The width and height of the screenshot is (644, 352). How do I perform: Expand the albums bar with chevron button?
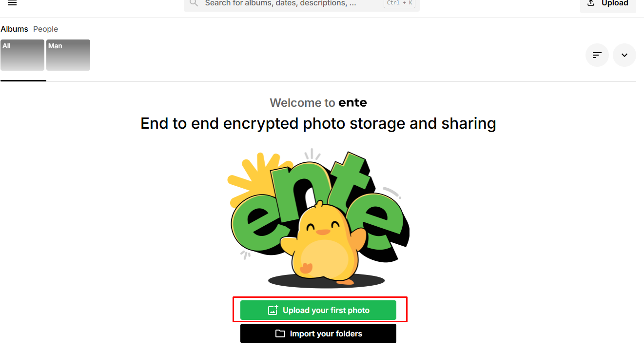[x=624, y=55]
